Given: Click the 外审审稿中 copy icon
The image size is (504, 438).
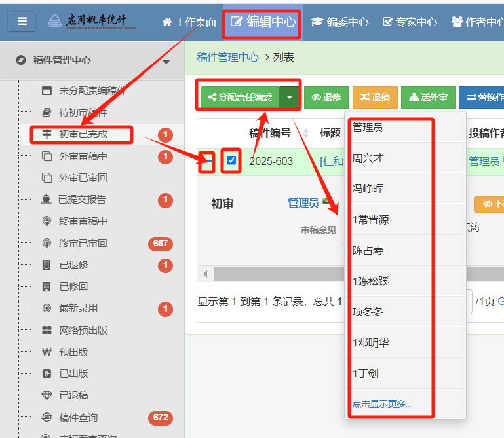Looking at the screenshot, I should [47, 156].
